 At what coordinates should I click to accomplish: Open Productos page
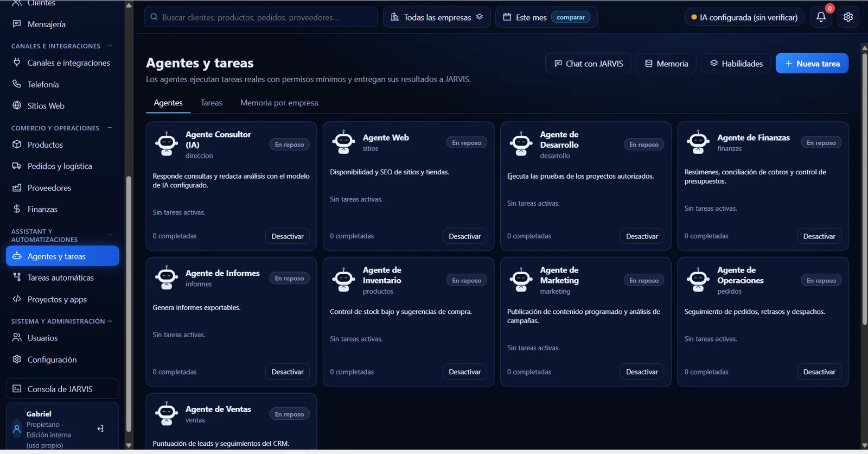point(62,145)
